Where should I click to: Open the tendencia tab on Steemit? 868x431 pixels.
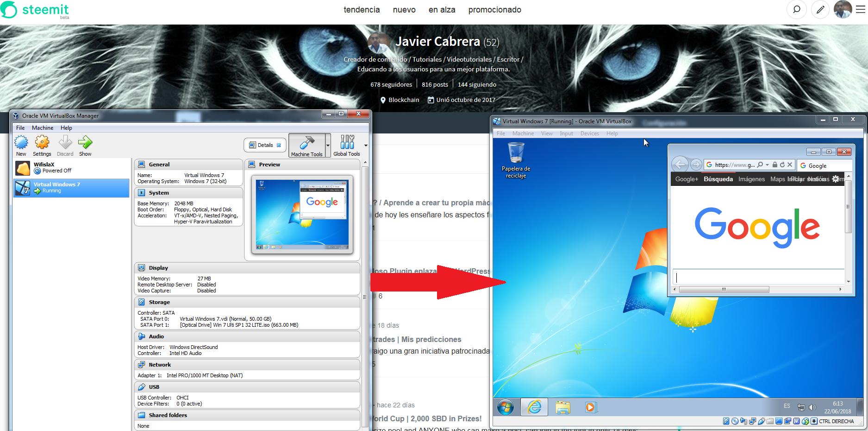coord(362,10)
